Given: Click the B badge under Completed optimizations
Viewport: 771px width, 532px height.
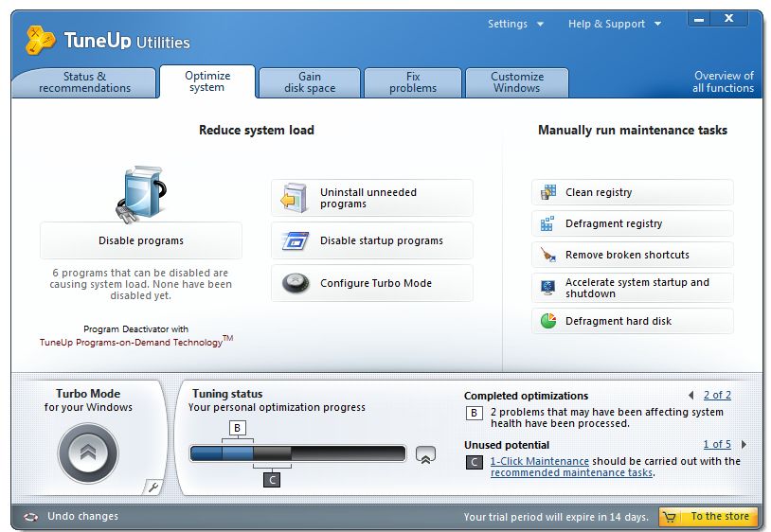Looking at the screenshot, I should coord(474,413).
